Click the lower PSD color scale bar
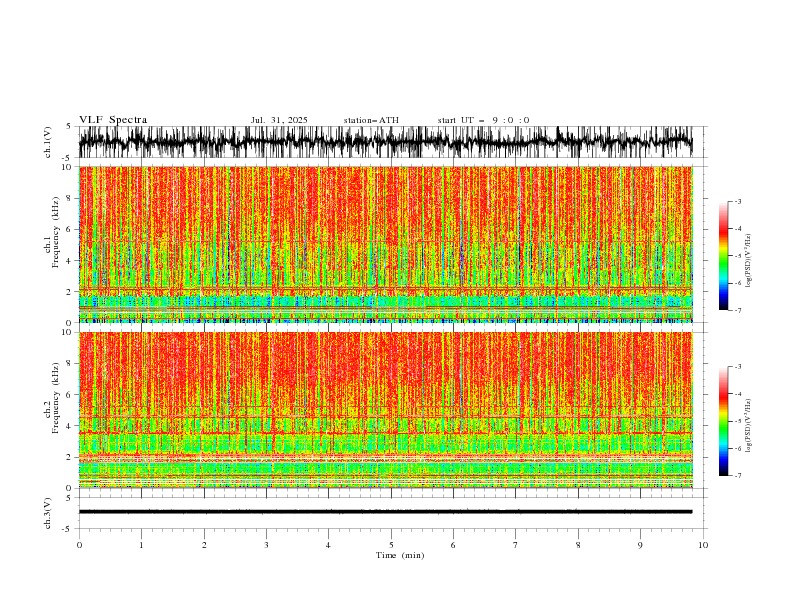 coord(723,421)
